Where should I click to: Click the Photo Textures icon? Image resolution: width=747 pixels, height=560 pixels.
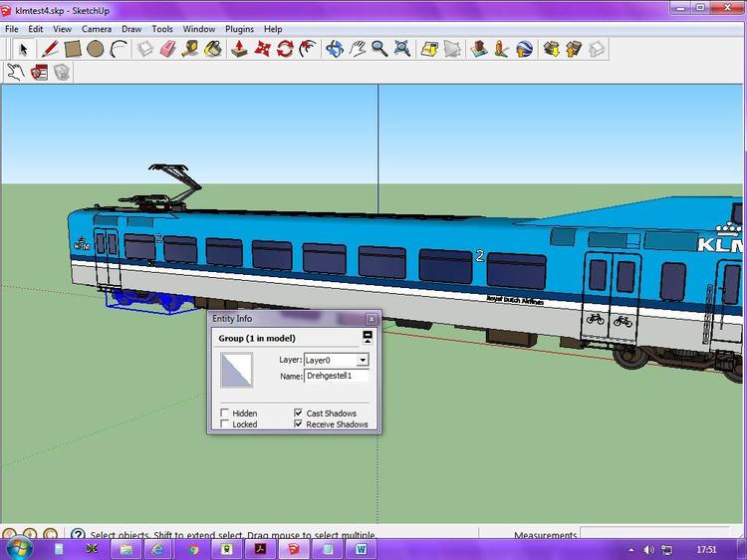tap(501, 49)
